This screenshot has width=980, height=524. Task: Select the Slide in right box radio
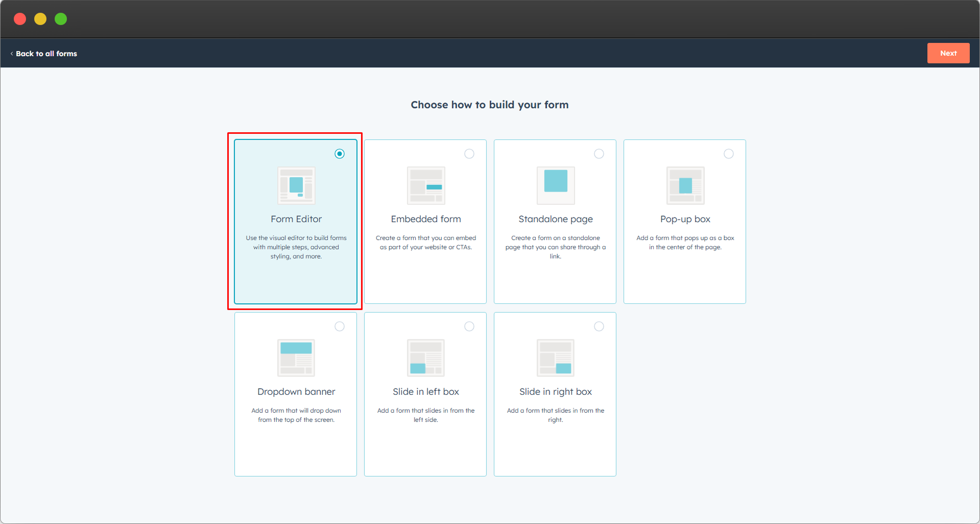tap(599, 326)
